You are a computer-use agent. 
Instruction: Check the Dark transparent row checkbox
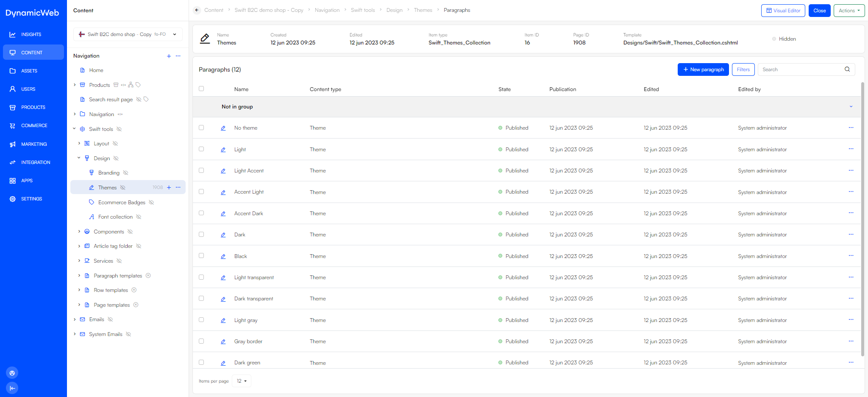201,298
